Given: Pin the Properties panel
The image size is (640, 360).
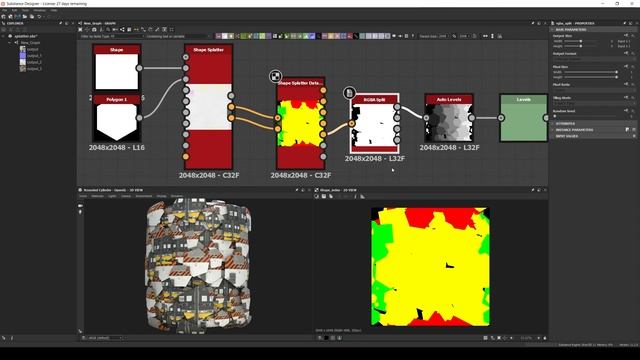Looking at the screenshot, I should [624, 23].
